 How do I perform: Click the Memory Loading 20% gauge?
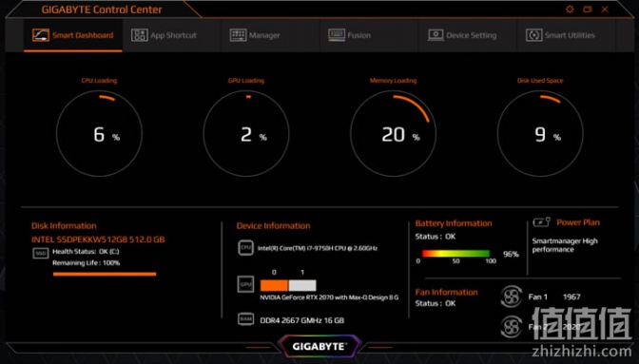click(393, 134)
